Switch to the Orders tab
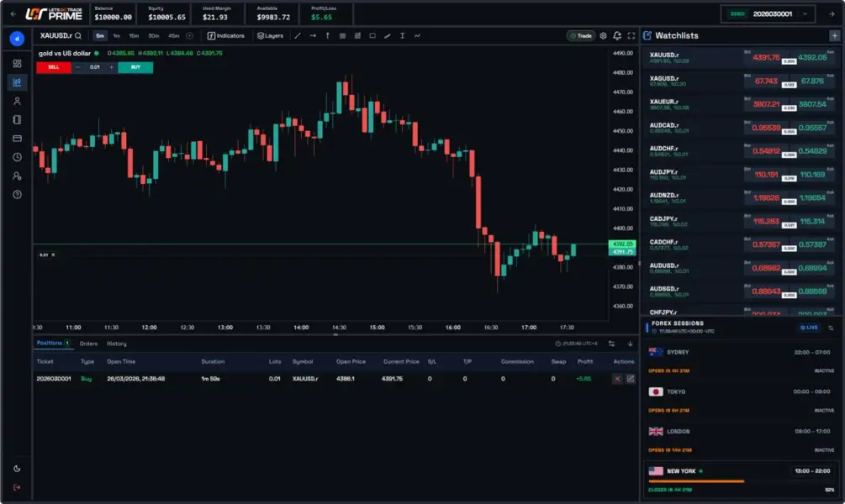The image size is (845, 504). click(x=88, y=344)
